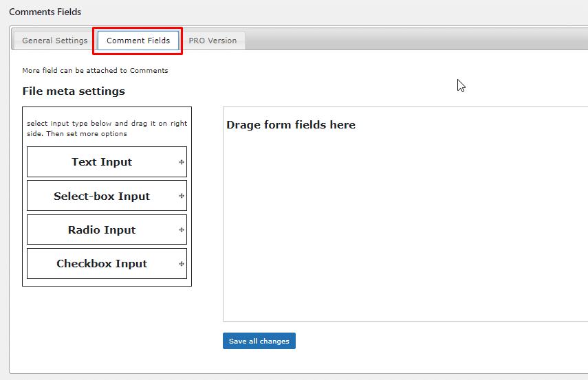Choose the Checkbox Input field type label
The image size is (588, 380).
[x=102, y=264]
